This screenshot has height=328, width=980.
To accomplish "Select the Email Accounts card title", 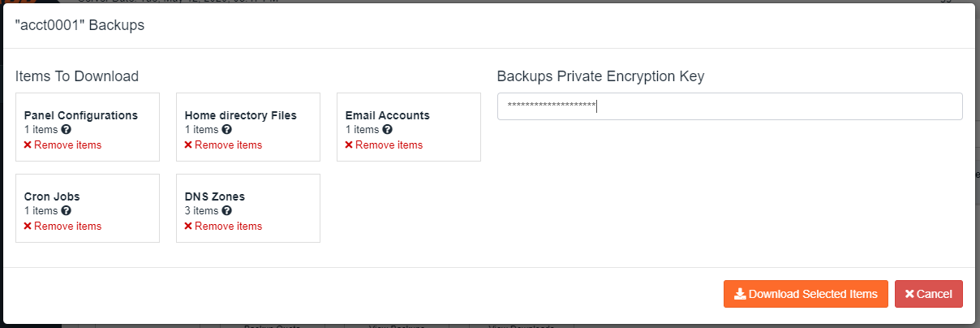I will click(388, 115).
